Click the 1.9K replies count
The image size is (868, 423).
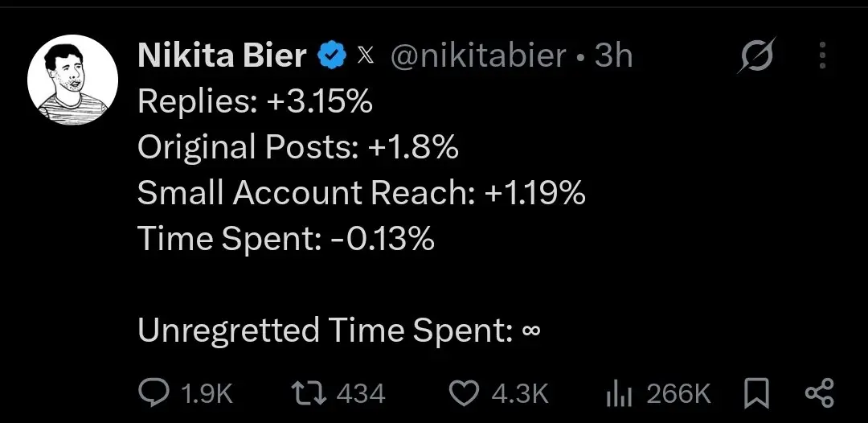pos(207,394)
